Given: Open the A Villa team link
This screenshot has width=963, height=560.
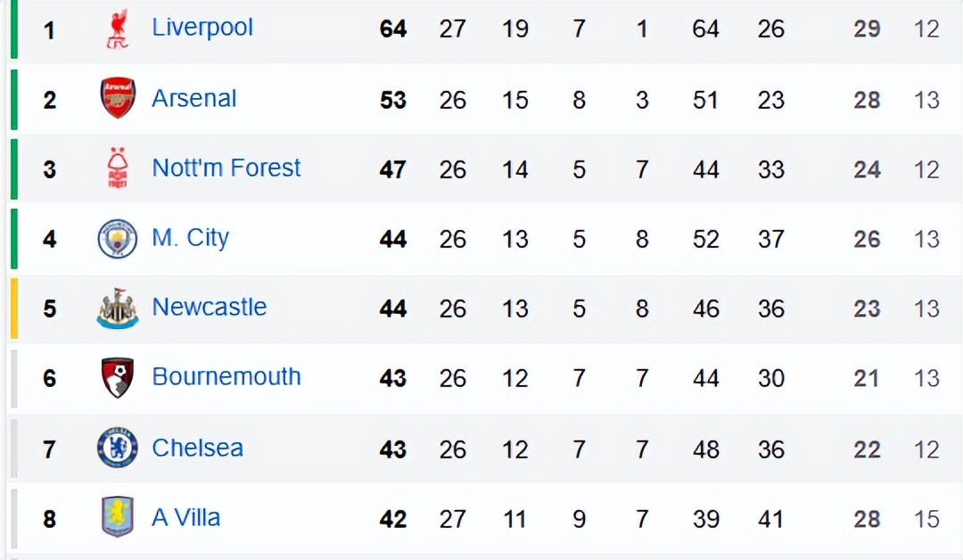Looking at the screenshot, I should tap(186, 517).
